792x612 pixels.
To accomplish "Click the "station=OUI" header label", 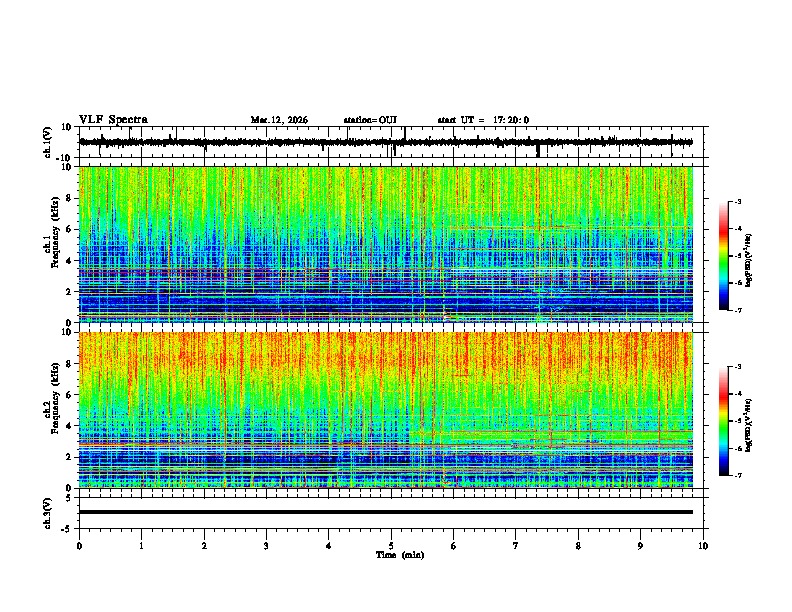I will [x=370, y=120].
